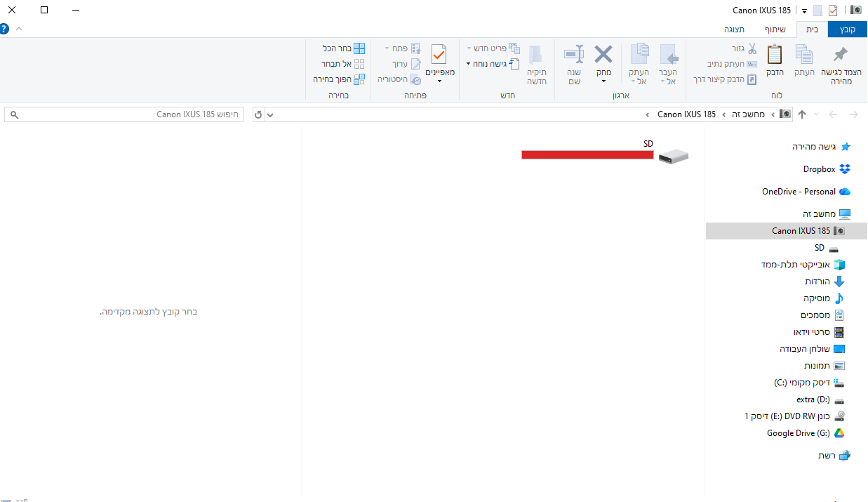Click the Pin to Quick access (הצמד לגישה מהירה) icon

click(x=841, y=55)
